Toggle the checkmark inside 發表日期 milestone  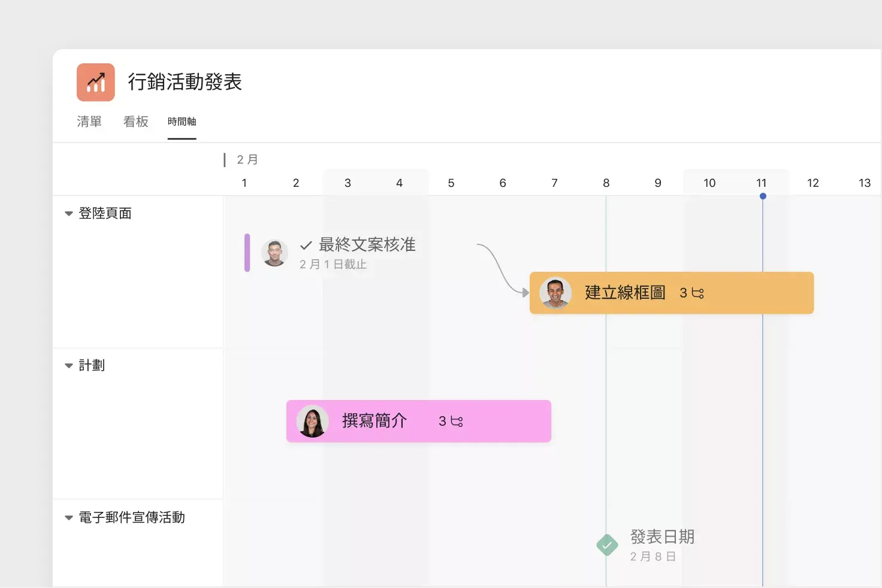point(607,545)
